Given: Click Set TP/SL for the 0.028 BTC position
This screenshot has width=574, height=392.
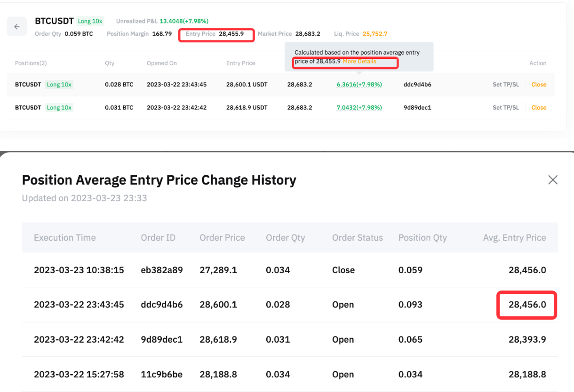Looking at the screenshot, I should 505,85.
